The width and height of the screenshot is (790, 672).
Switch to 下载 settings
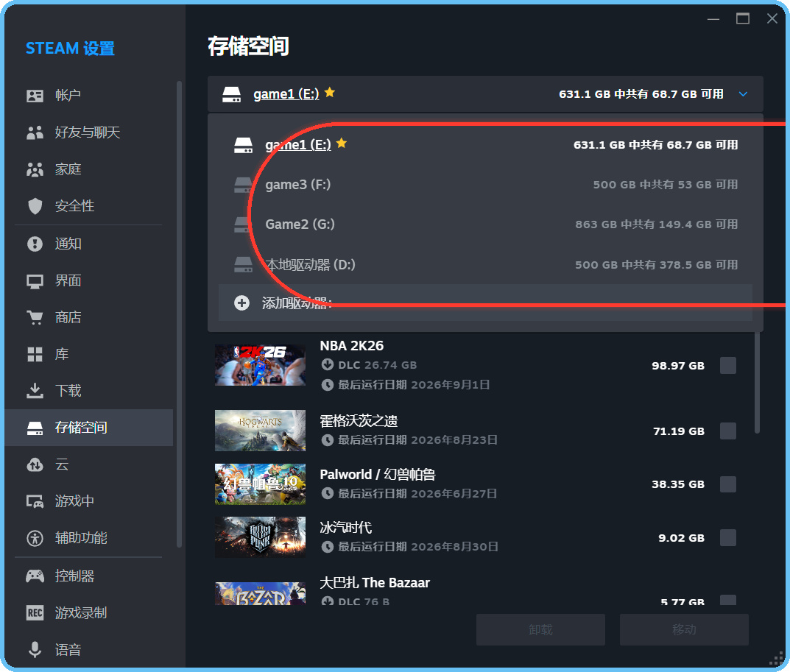coord(88,391)
